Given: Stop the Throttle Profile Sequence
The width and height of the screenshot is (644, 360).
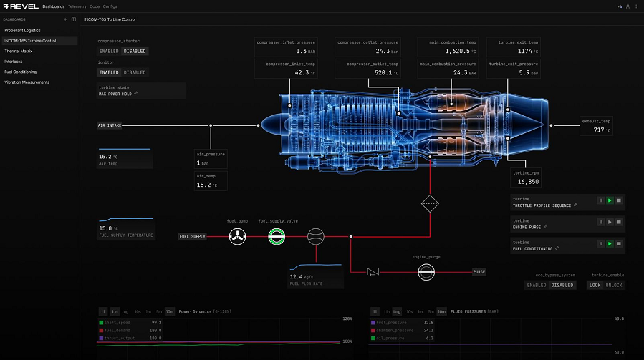Looking at the screenshot, I should click(619, 202).
